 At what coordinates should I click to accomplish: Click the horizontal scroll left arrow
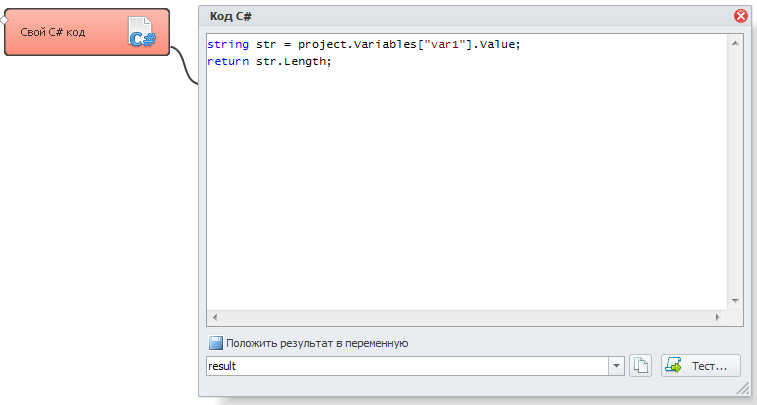(215, 317)
